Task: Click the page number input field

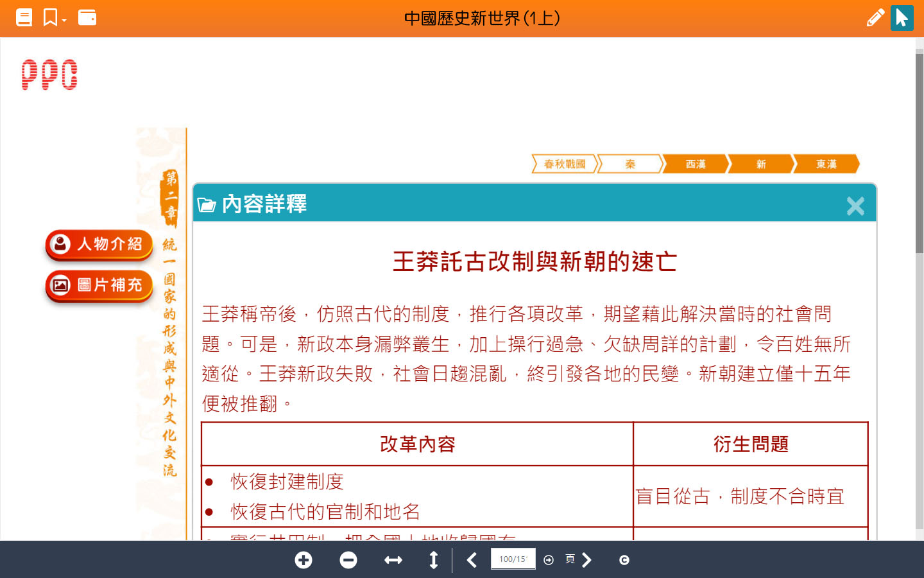Action: tap(513, 559)
